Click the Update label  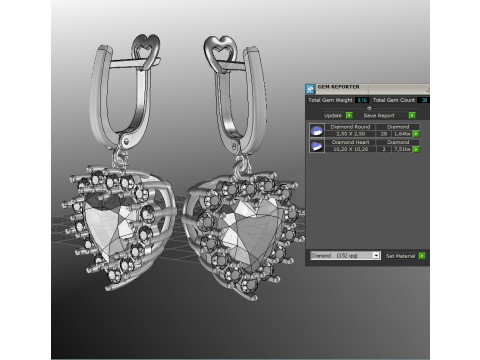[x=333, y=116]
